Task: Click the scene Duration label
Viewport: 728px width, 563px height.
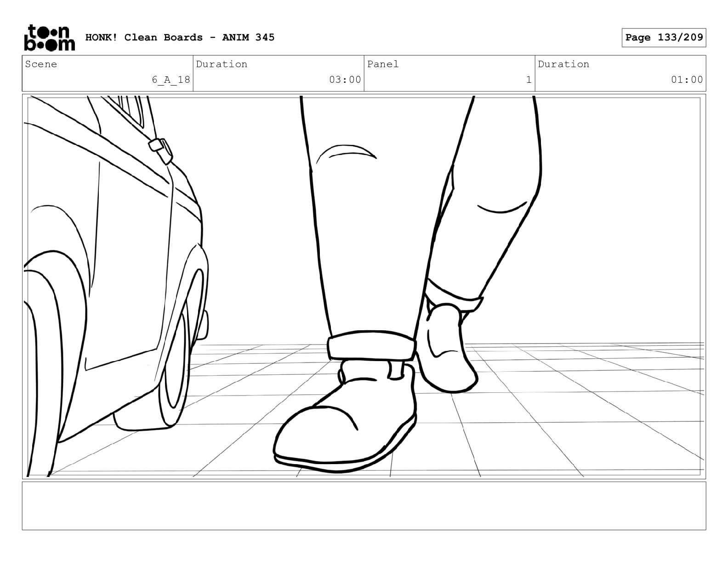Action: coord(222,64)
